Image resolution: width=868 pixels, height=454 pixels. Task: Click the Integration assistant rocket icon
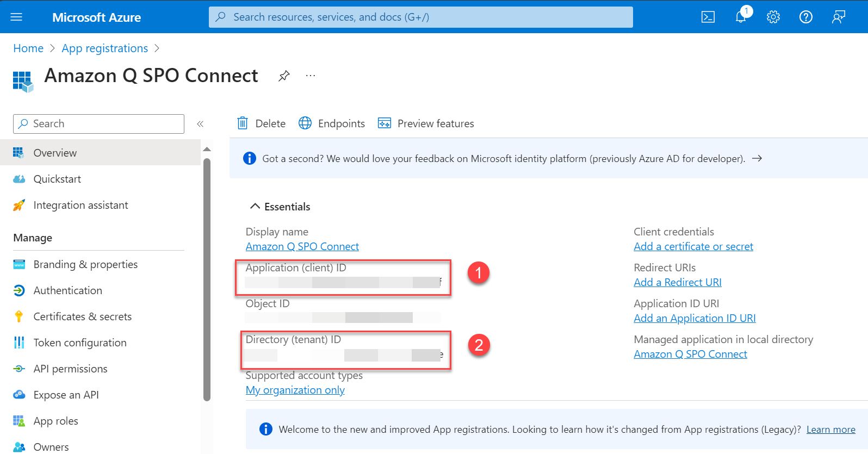tap(19, 205)
